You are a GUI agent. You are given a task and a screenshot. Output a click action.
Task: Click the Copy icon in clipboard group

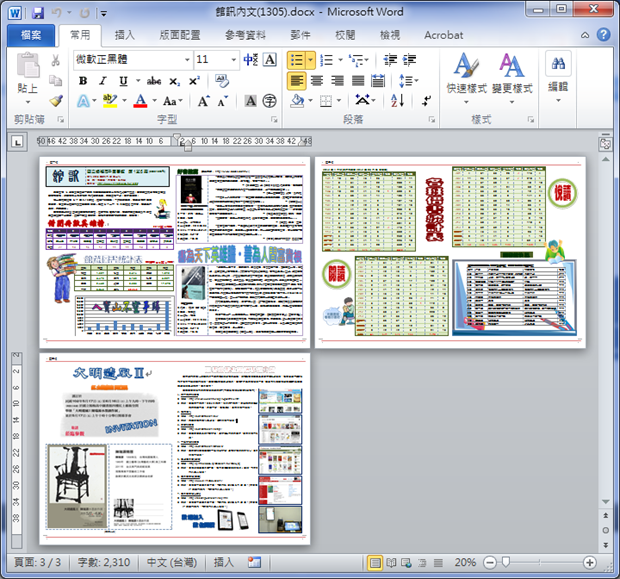[x=55, y=81]
